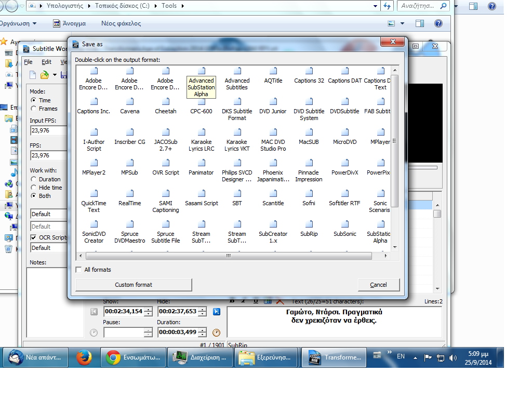The width and height of the screenshot is (532, 399).
Task: Select the Frames mode radio button
Action: coord(33,109)
